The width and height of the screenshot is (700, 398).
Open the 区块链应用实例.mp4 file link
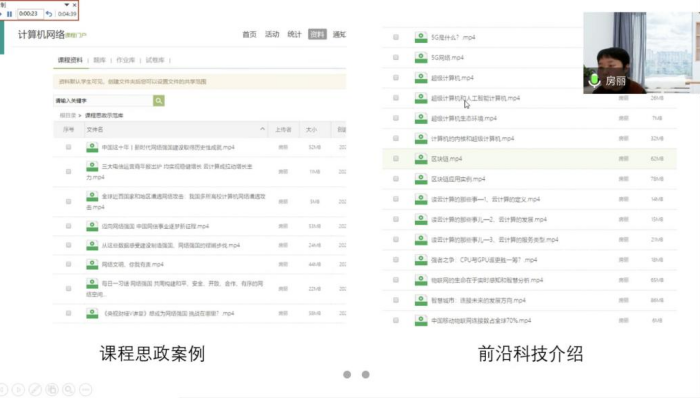point(458,179)
